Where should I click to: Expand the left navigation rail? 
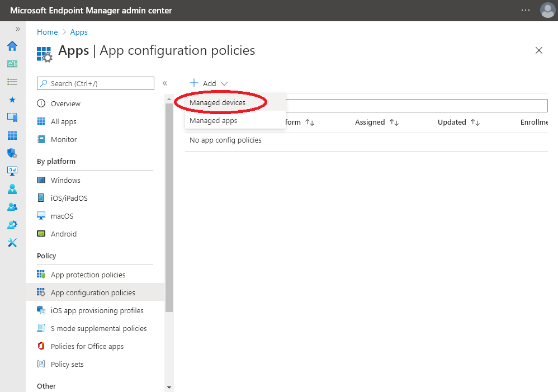pyautogui.click(x=18, y=29)
